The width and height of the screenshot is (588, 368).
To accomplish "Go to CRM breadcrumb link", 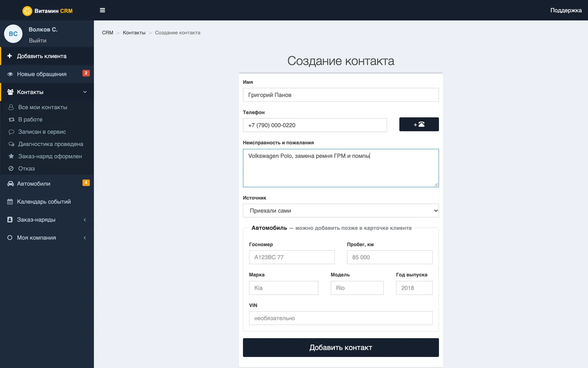I will pyautogui.click(x=108, y=33).
